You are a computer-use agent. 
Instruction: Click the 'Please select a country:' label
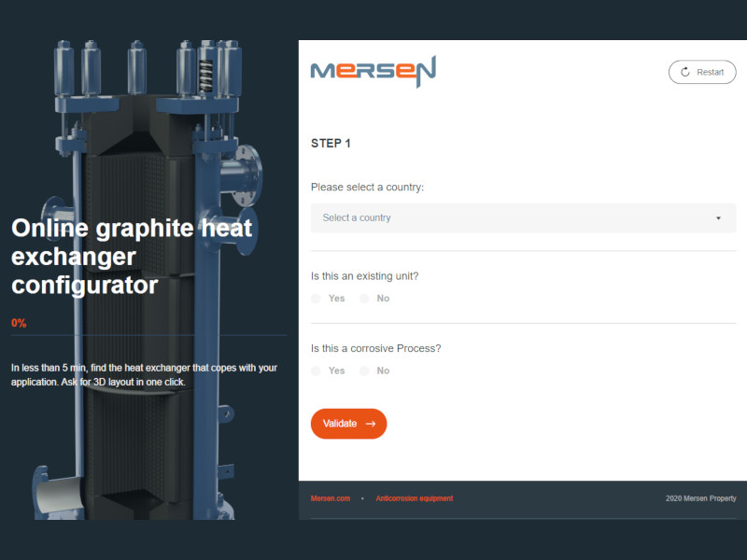pos(367,188)
